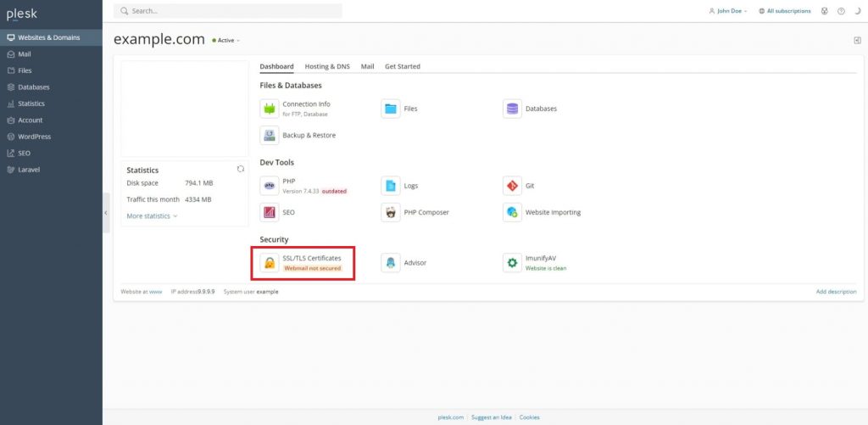Click the icon left of the help icon

click(824, 11)
